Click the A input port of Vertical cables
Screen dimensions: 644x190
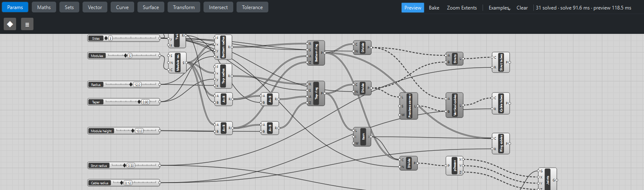(x=447, y=99)
